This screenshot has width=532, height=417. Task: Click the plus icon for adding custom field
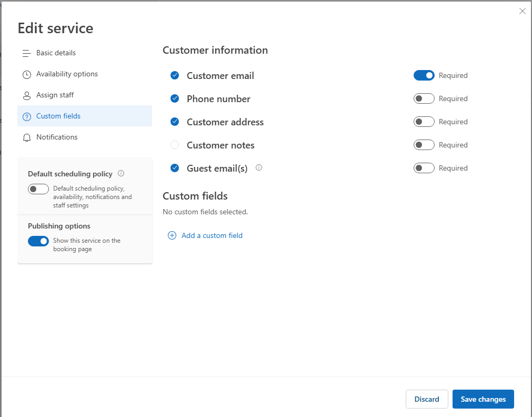[x=172, y=235]
